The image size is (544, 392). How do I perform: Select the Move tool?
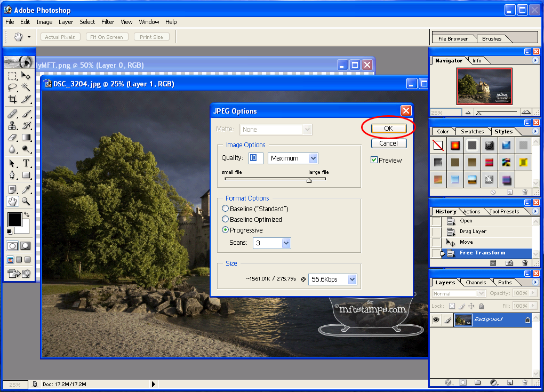(x=26, y=76)
